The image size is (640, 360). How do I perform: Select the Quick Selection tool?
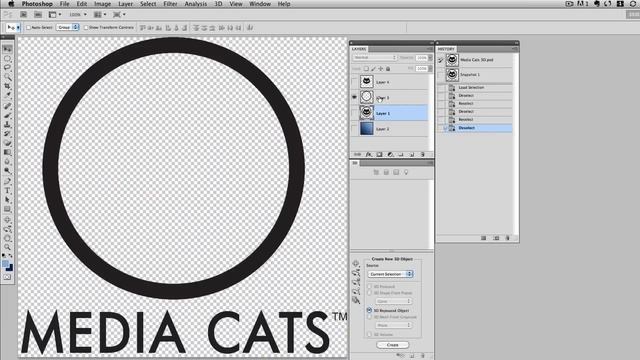coord(7,77)
